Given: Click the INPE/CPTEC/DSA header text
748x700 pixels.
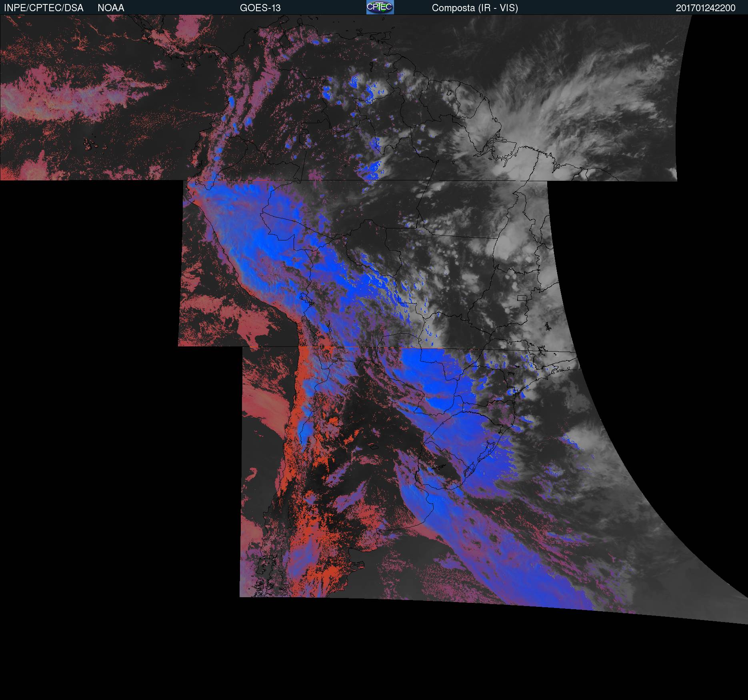Looking at the screenshot, I should click(x=44, y=8).
